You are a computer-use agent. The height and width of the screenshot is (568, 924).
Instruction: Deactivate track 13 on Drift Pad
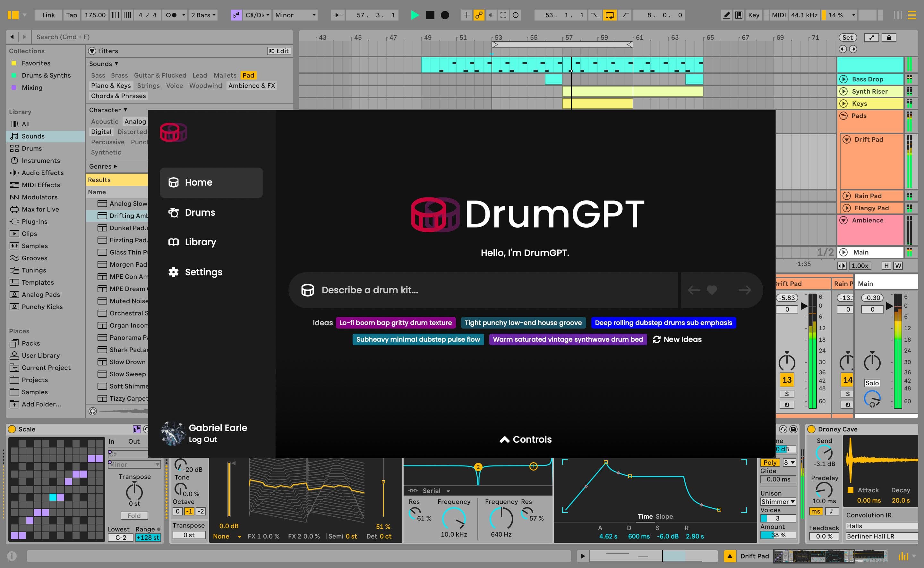tap(787, 380)
